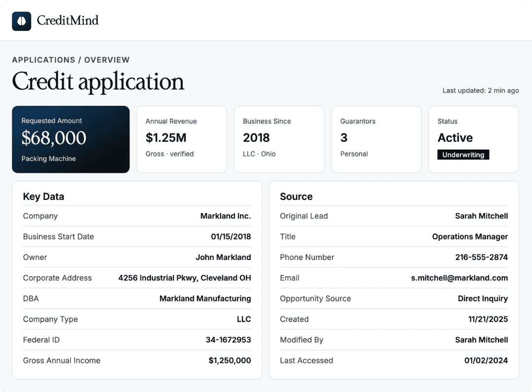532x392 pixels.
Task: Click the Guarantors count value 3
Action: [344, 137]
